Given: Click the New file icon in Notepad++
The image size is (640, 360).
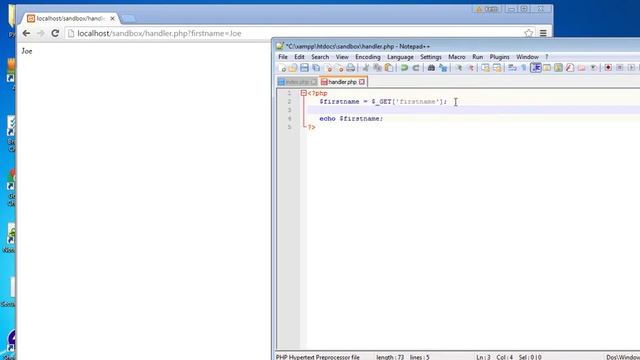Looking at the screenshot, I should (282, 68).
